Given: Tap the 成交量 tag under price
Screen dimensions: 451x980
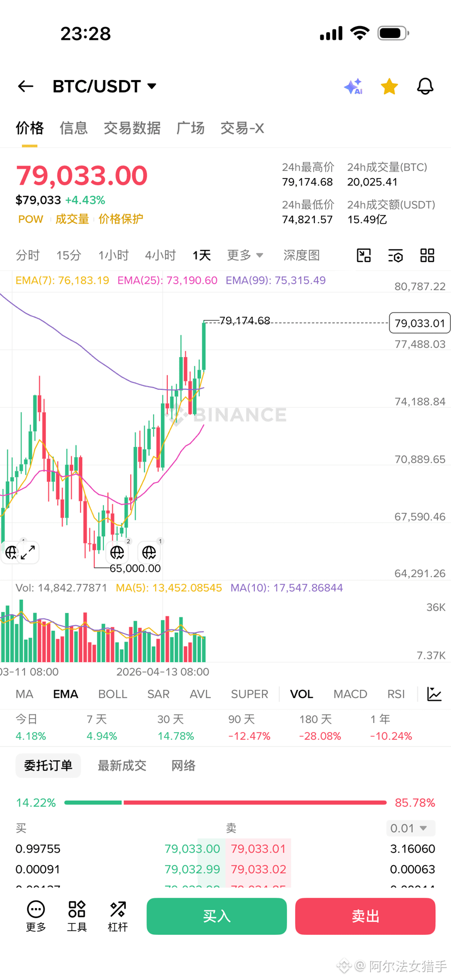Looking at the screenshot, I should point(72,219).
